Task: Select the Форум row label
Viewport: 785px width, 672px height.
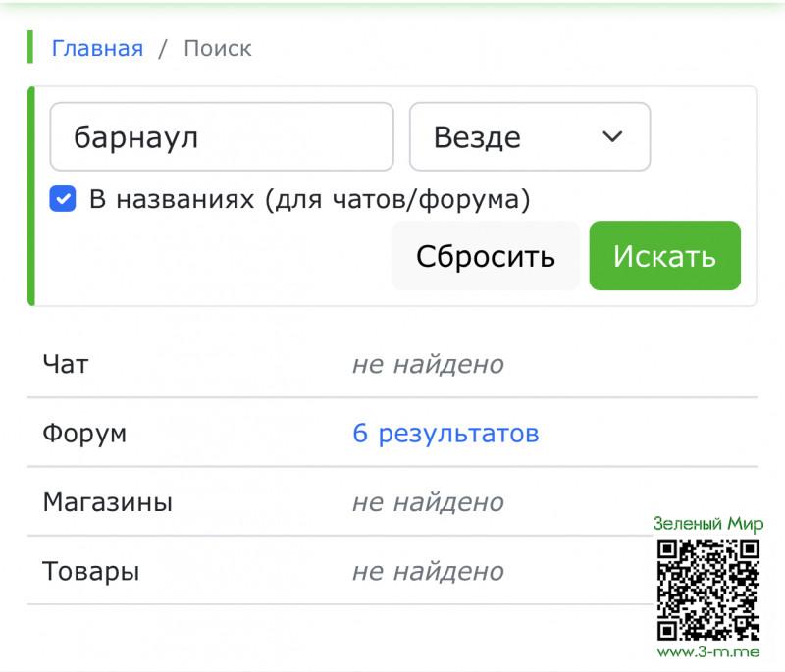Action: click(x=84, y=434)
